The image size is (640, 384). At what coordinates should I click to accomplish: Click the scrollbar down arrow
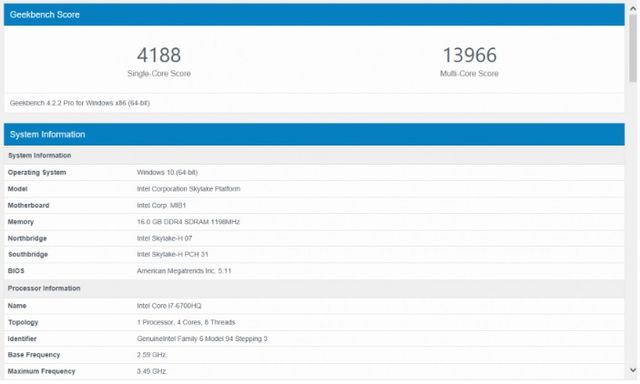click(633, 371)
